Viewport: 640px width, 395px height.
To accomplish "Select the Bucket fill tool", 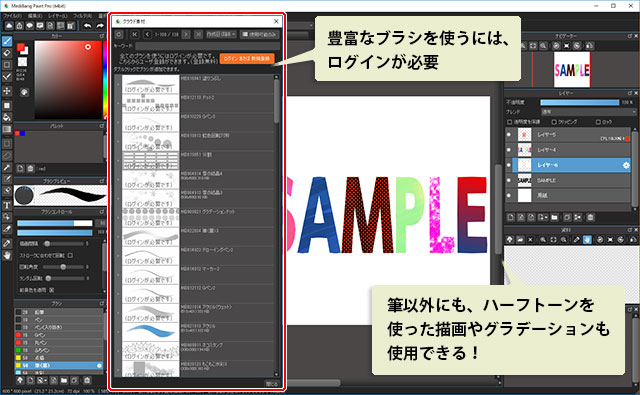I will pos(7,118).
